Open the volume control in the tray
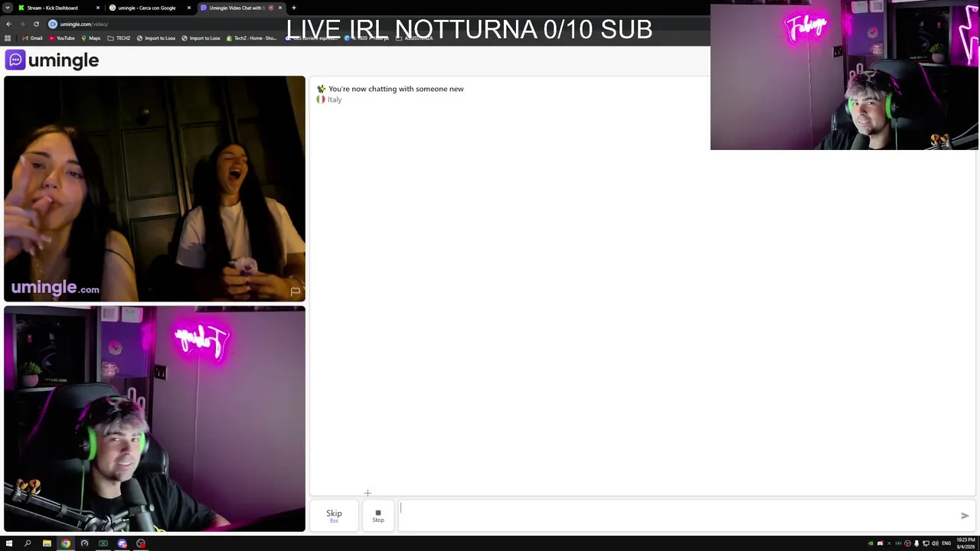 935,543
